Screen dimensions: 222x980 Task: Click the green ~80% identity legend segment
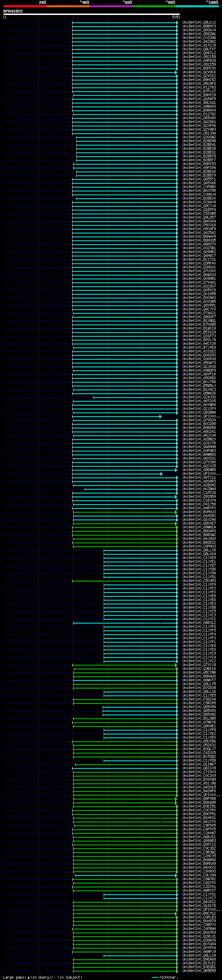point(154,7)
